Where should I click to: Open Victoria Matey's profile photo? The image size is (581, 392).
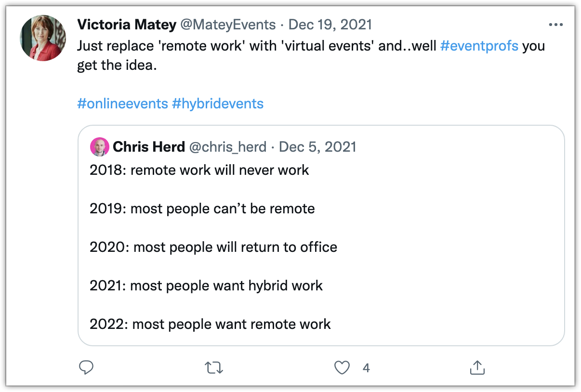[x=42, y=38]
